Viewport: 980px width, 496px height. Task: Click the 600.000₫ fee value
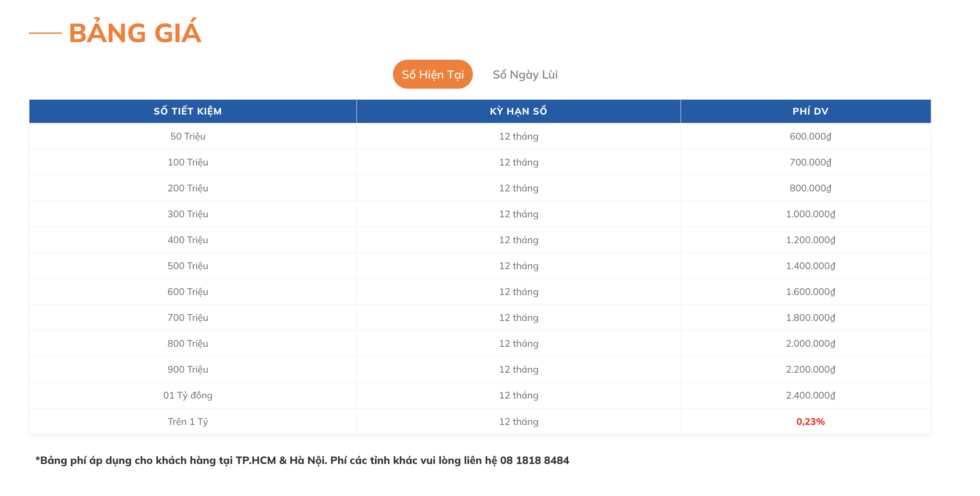(810, 137)
